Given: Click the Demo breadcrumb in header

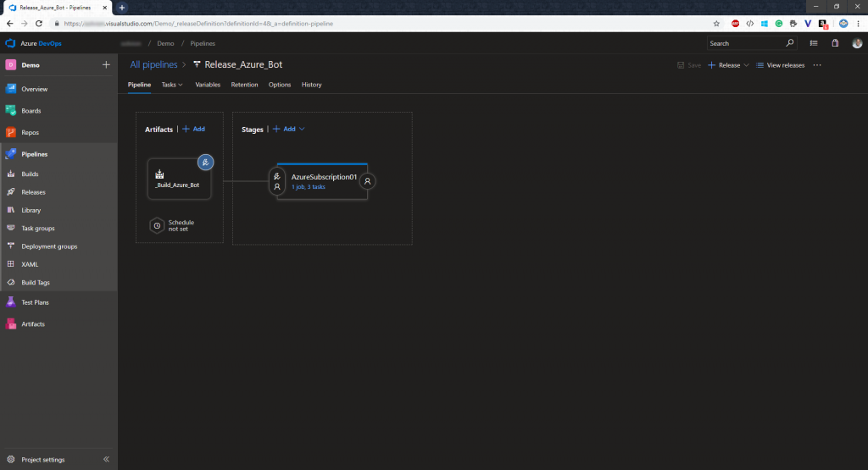Looking at the screenshot, I should [165, 43].
